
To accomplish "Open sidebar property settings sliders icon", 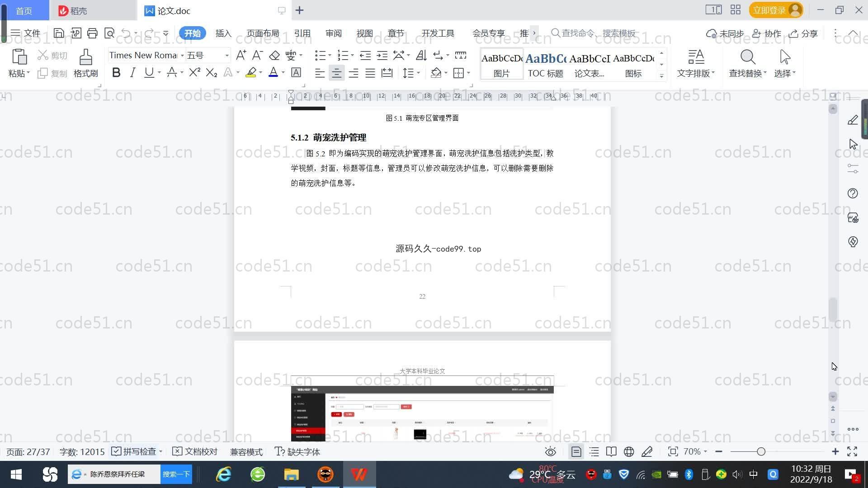I will pos(853,169).
